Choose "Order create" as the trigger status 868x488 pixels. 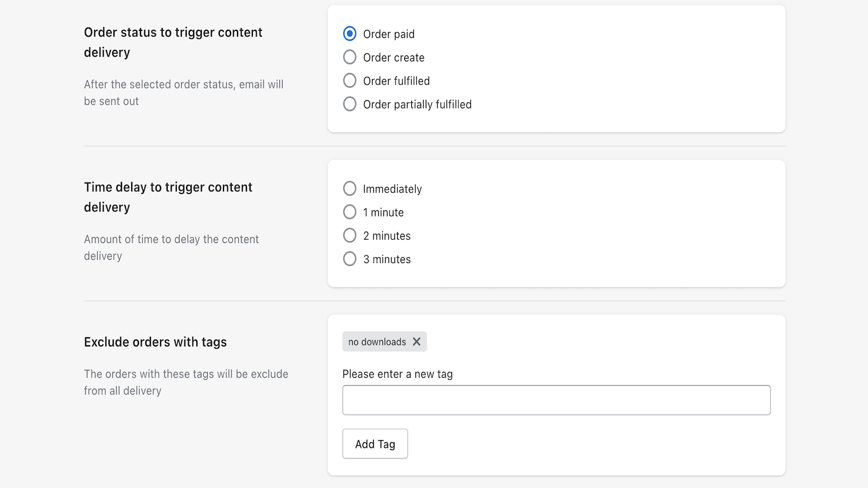(349, 57)
